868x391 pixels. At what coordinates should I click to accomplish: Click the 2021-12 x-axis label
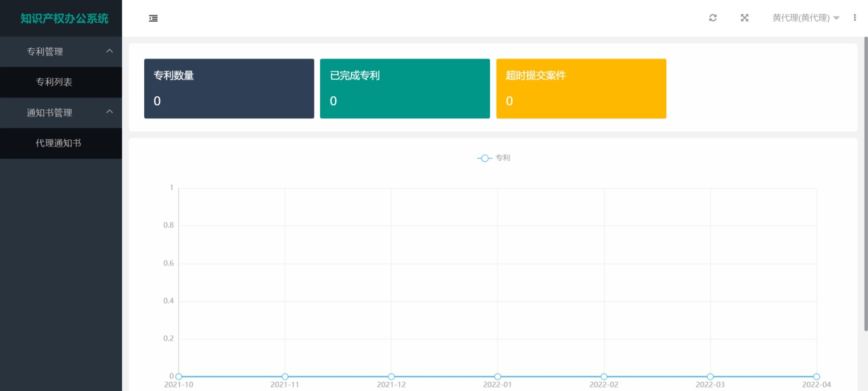click(x=391, y=384)
